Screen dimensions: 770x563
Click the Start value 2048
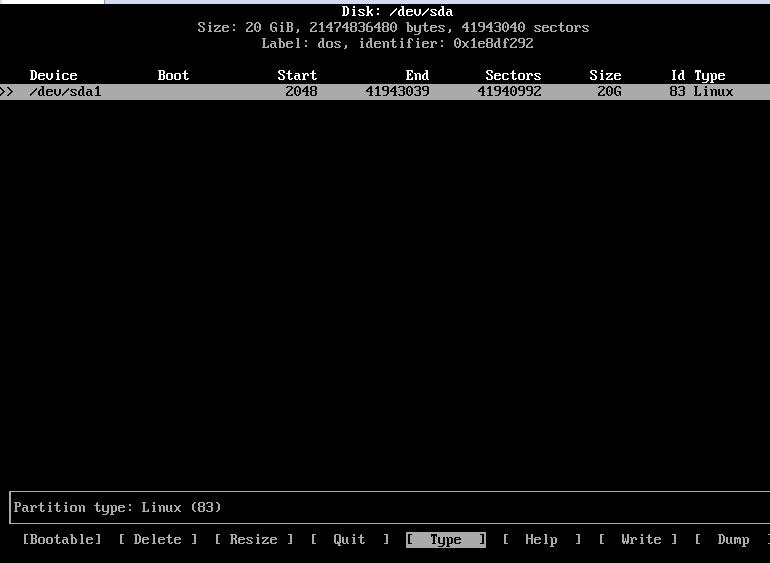coord(301,91)
